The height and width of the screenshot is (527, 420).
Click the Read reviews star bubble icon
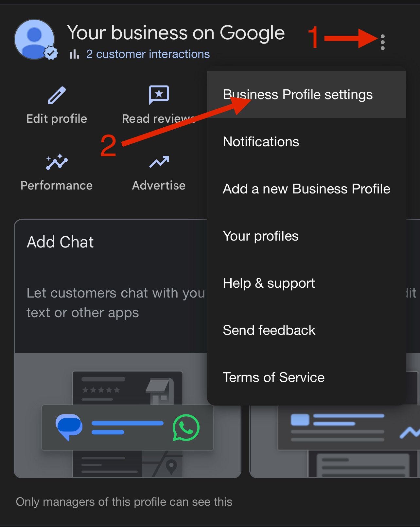coord(159,95)
